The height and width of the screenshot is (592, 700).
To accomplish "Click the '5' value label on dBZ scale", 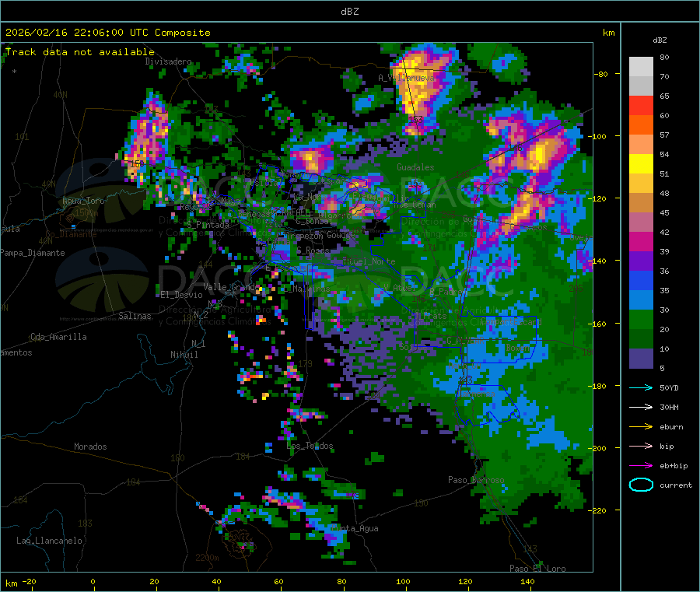I will pos(662,368).
